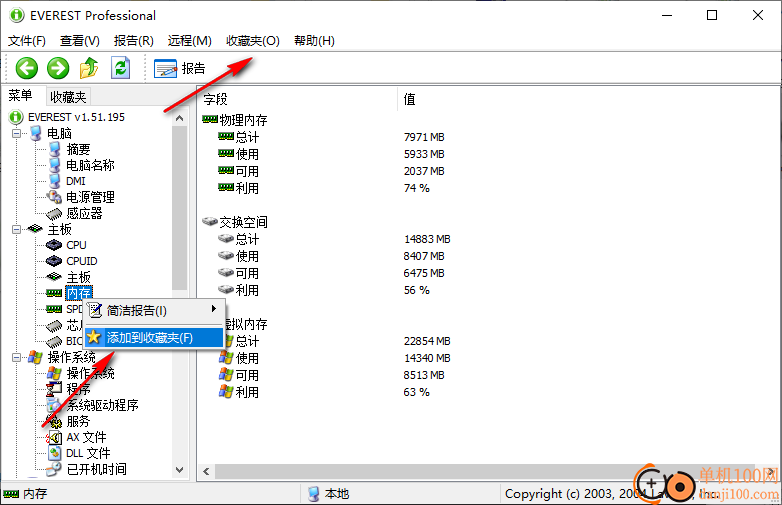The image size is (782, 505).
Task: Collapse the 操作系统 tree branch
Action: (16, 357)
